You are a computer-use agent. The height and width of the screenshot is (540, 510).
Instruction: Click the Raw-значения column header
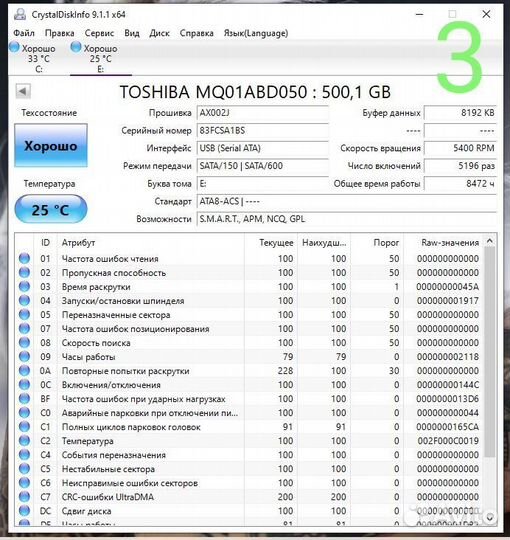(443, 242)
